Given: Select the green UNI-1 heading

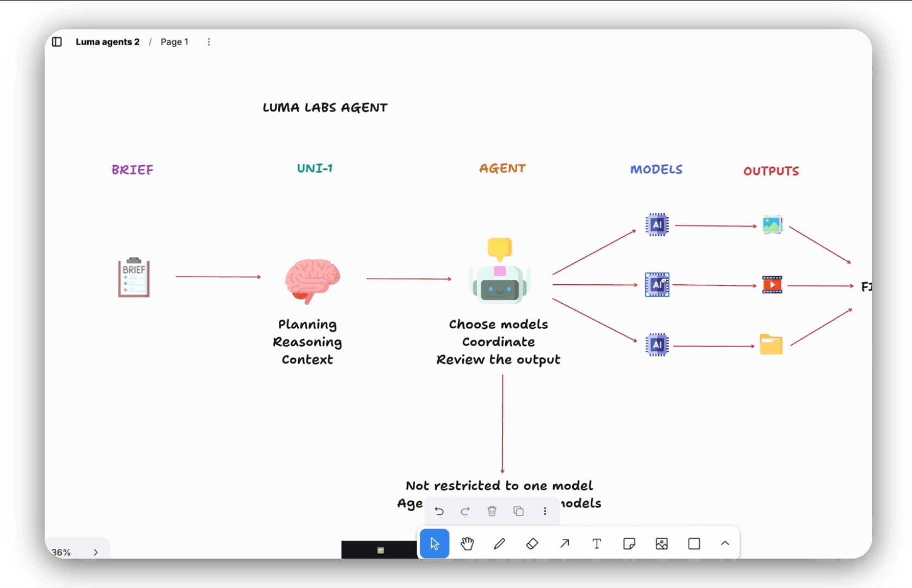Looking at the screenshot, I should click(315, 168).
